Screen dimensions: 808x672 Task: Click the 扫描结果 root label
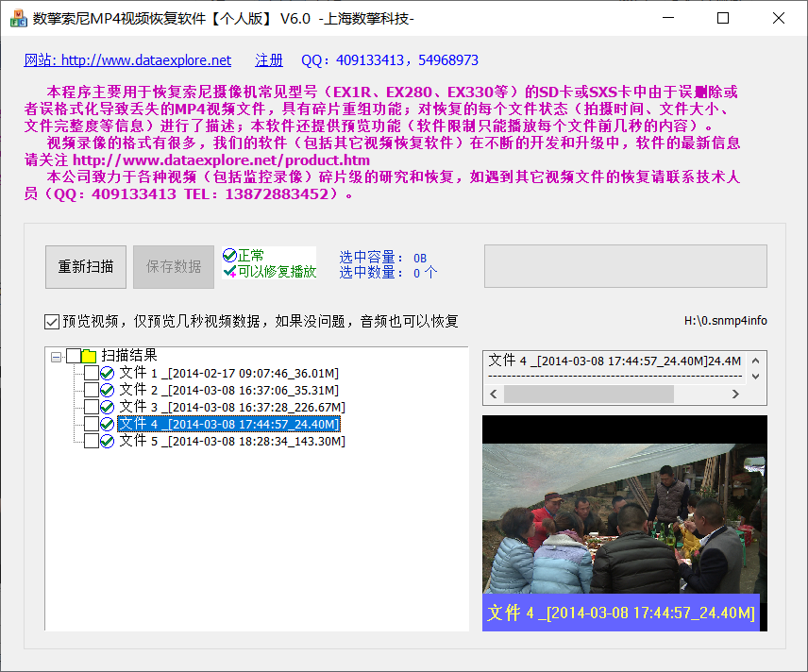point(128,356)
